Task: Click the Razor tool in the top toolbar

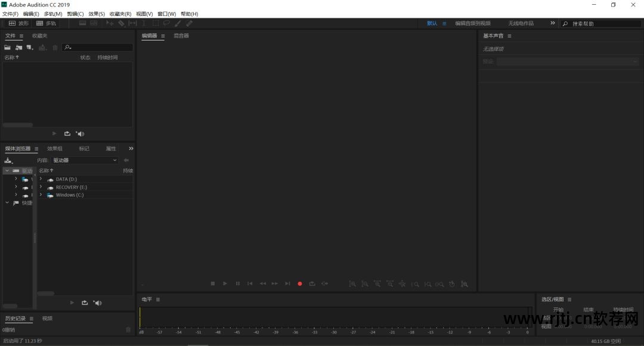Action: click(121, 23)
